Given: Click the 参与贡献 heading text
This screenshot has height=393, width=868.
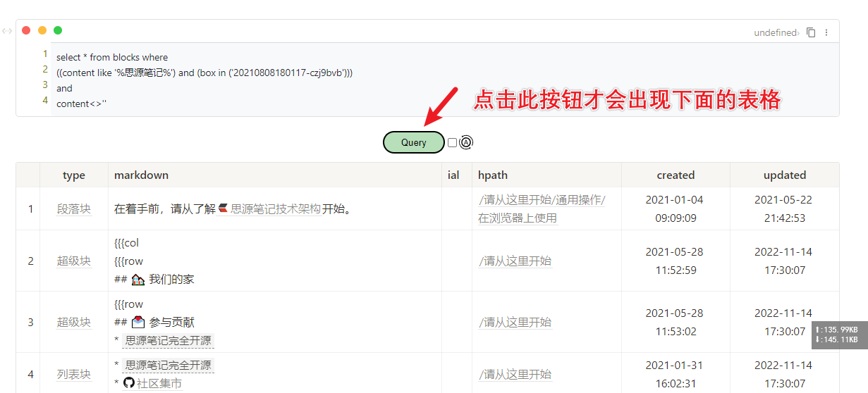Looking at the screenshot, I should [171, 323].
